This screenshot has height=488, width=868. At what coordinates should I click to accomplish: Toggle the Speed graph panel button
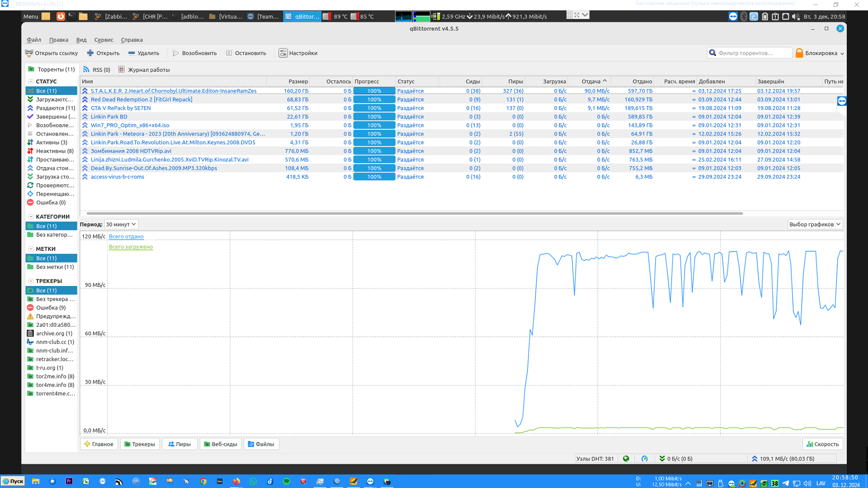(x=823, y=444)
